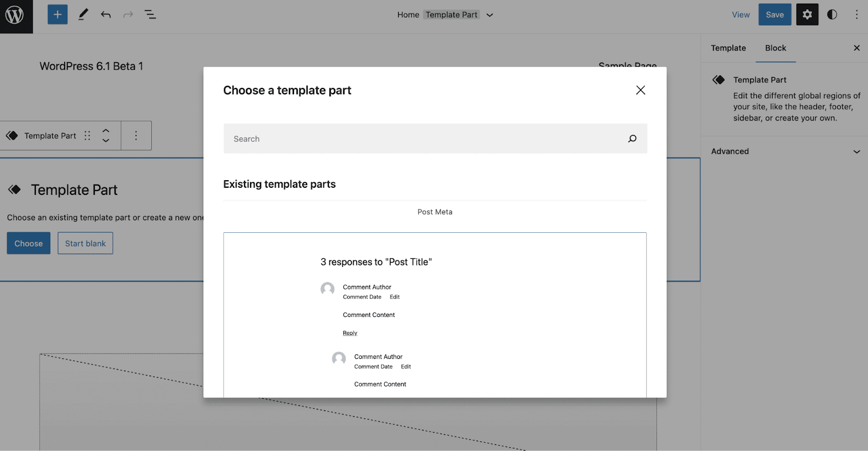Click the View link
Image resolution: width=868 pixels, height=451 pixels.
[741, 15]
